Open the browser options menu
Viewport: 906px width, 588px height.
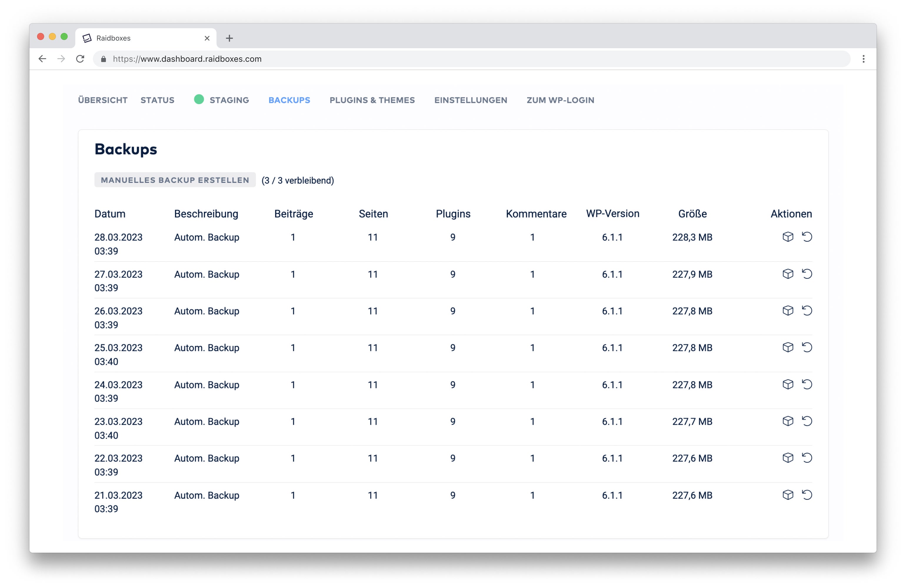click(x=863, y=59)
